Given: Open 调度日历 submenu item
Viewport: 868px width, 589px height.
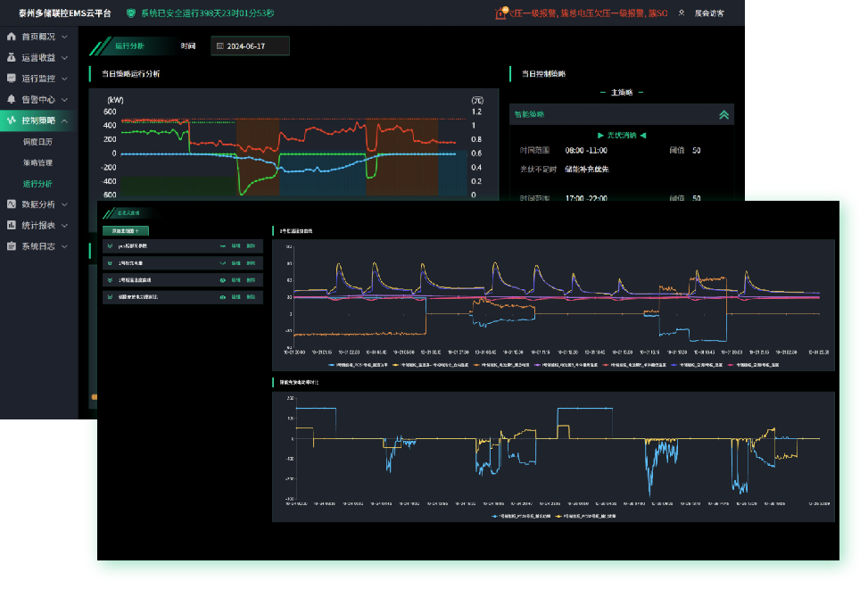Looking at the screenshot, I should tap(37, 141).
